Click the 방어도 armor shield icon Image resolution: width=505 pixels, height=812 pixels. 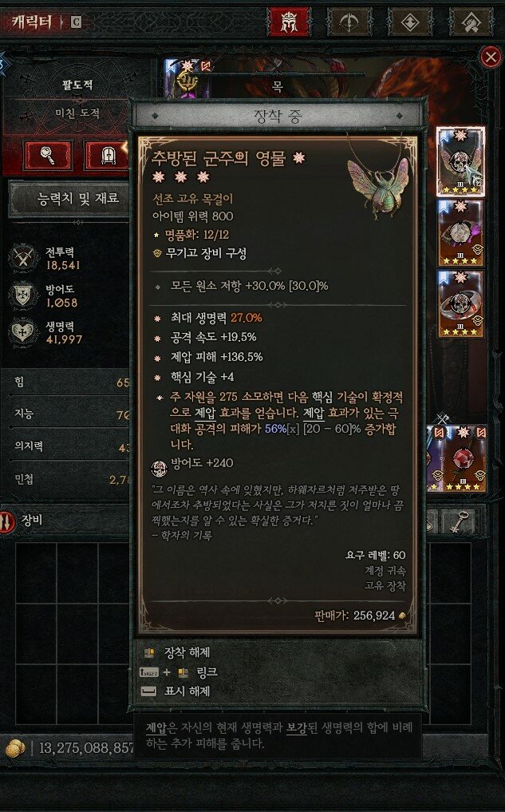click(23, 295)
